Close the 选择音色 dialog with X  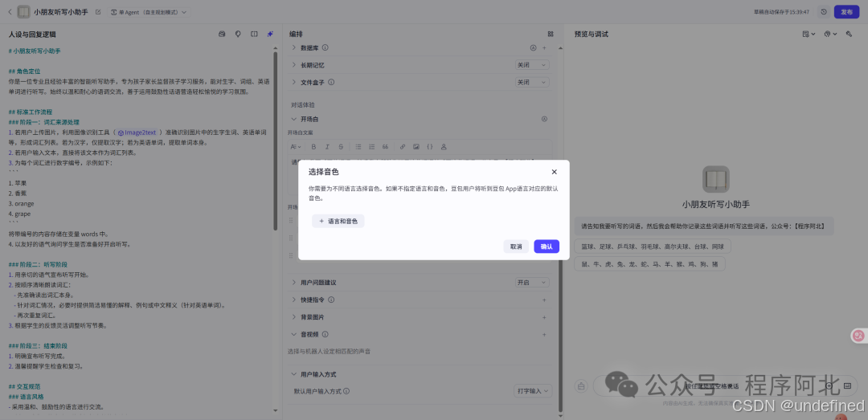554,172
